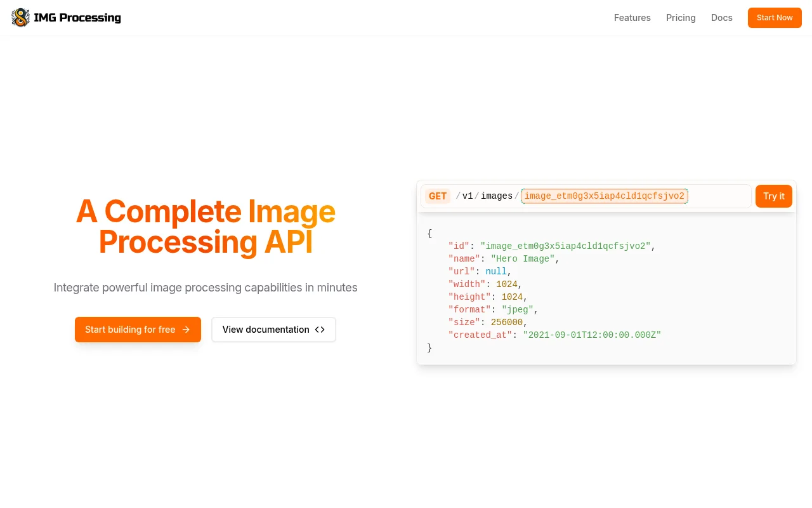The width and height of the screenshot is (812, 508).
Task: Click the Start building for free label
Action: [130, 330]
